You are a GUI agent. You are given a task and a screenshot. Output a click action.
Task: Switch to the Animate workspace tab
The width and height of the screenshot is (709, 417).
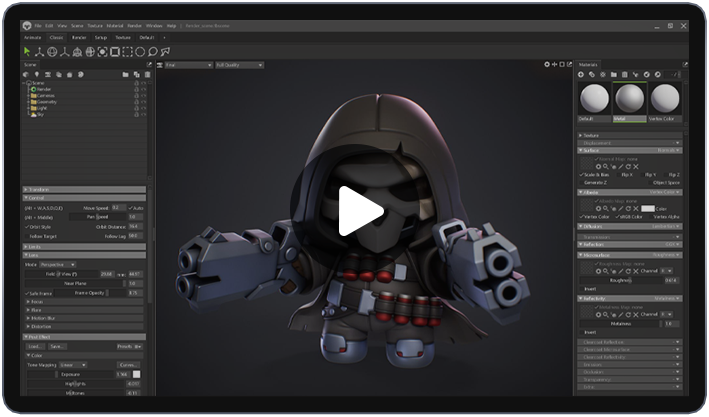click(x=33, y=38)
